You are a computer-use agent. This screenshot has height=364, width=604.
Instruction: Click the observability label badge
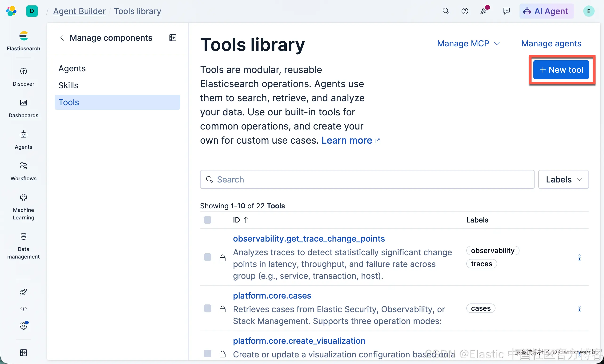(x=493, y=251)
